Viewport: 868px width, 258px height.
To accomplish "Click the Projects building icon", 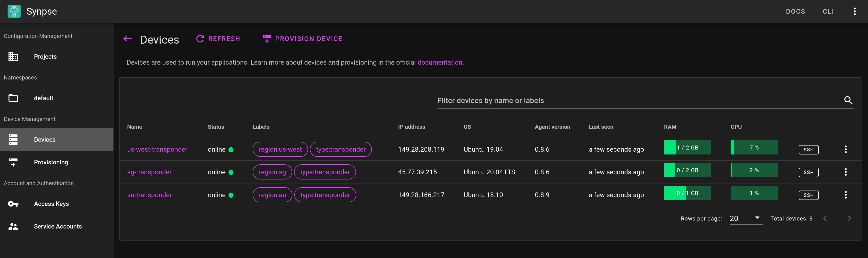I will [13, 57].
